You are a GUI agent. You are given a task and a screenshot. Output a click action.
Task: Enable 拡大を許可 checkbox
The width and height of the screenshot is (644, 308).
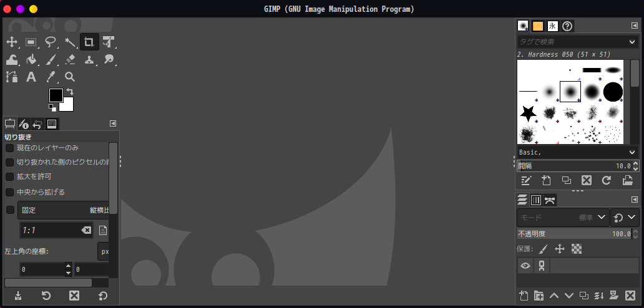[x=9, y=177]
